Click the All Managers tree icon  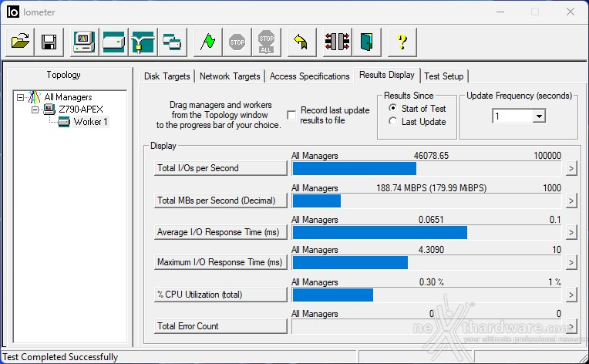click(x=34, y=97)
